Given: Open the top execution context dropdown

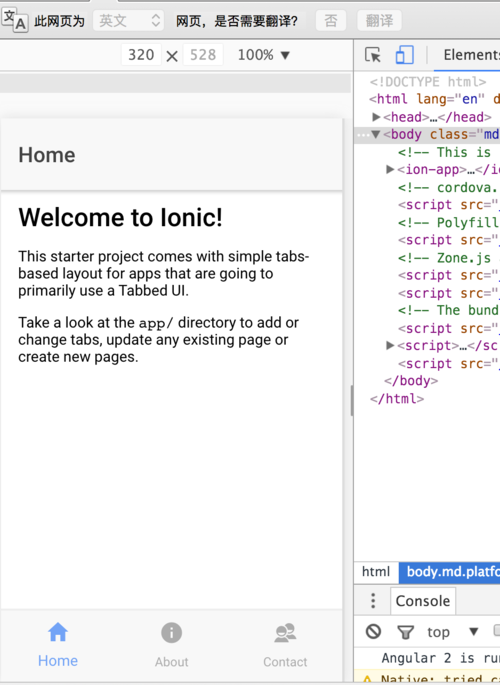Looking at the screenshot, I should click(452, 632).
